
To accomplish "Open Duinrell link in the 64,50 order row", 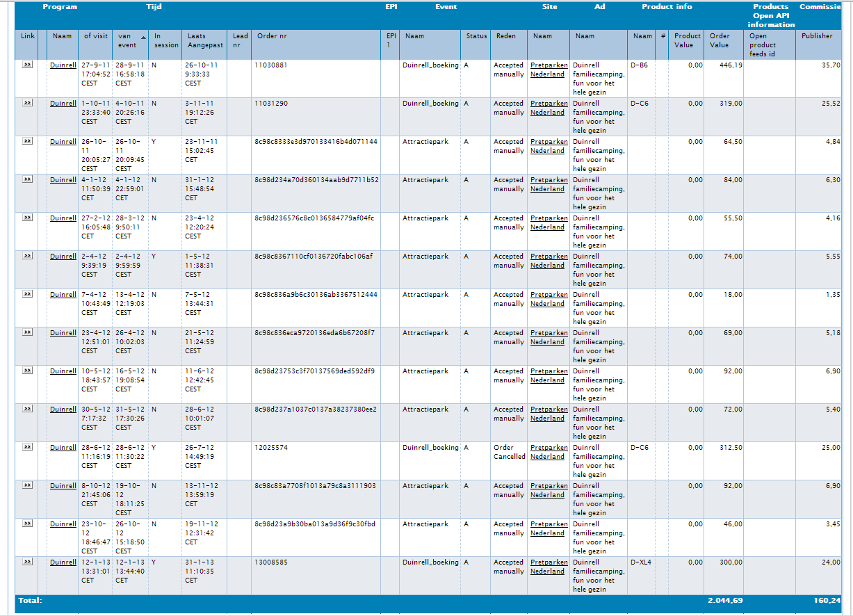I will click(63, 142).
